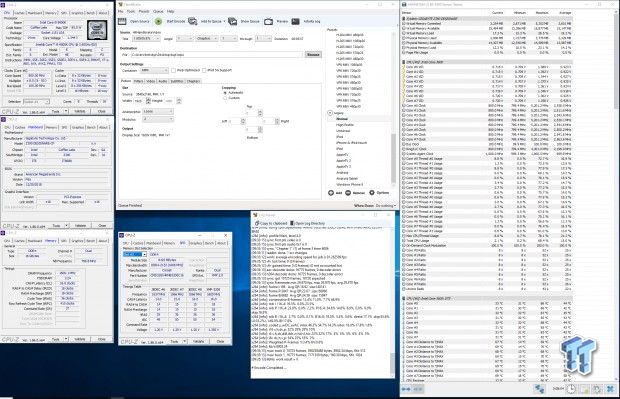620x399 pixels.
Task: Click the HWiNFO blue X close-sensors icon
Action: 610,389
